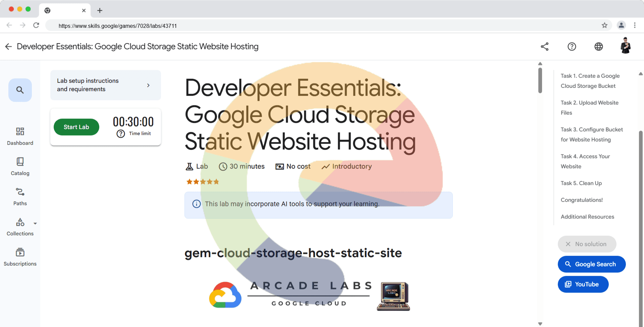This screenshot has height=327, width=644.
Task: Jump to Task 5. Clean Up
Action: tap(581, 183)
